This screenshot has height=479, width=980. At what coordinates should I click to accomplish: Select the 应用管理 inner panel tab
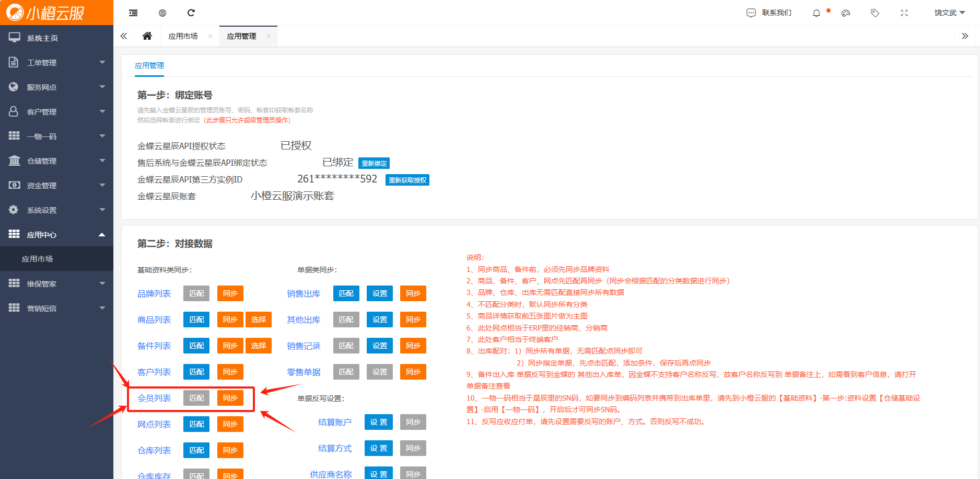point(149,66)
